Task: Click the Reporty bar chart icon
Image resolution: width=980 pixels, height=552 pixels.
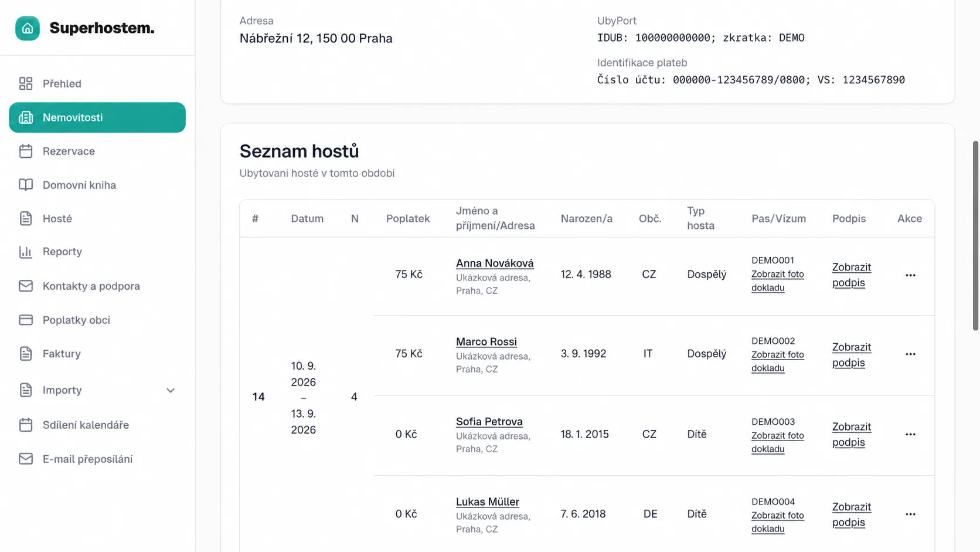Action: [x=26, y=252]
